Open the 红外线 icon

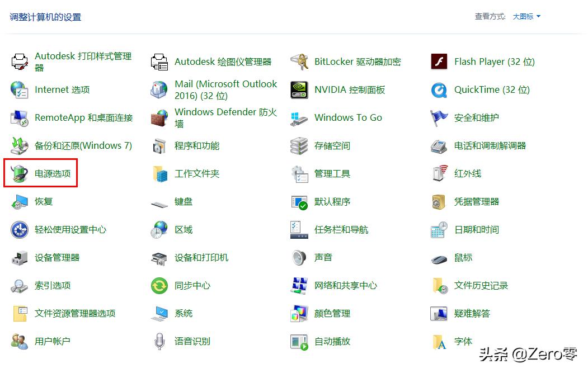pos(439,173)
